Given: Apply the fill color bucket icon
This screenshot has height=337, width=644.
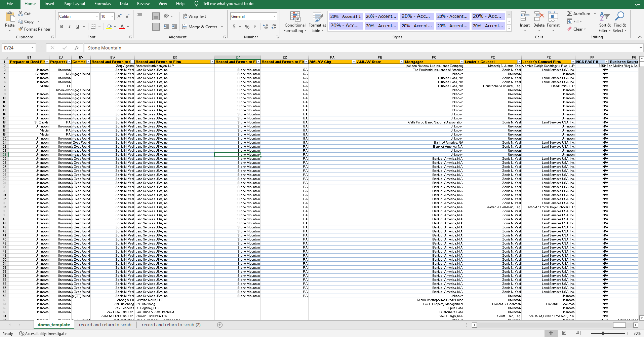Looking at the screenshot, I should 109,27.
